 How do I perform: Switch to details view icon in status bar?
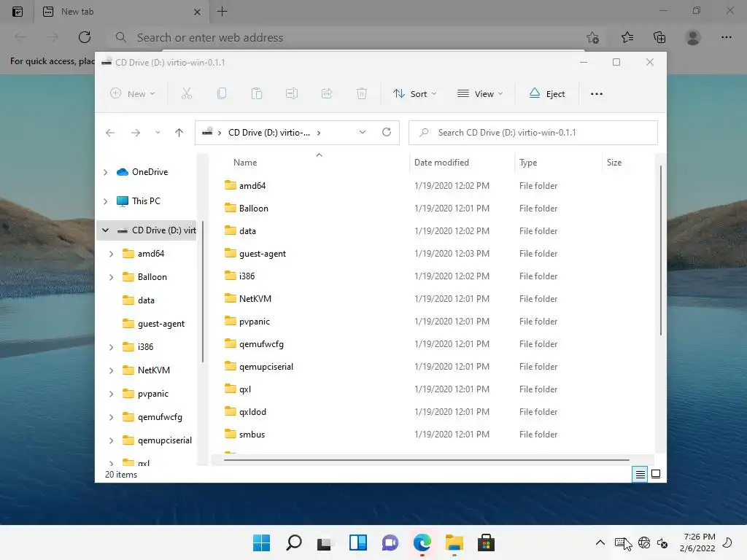(x=640, y=474)
